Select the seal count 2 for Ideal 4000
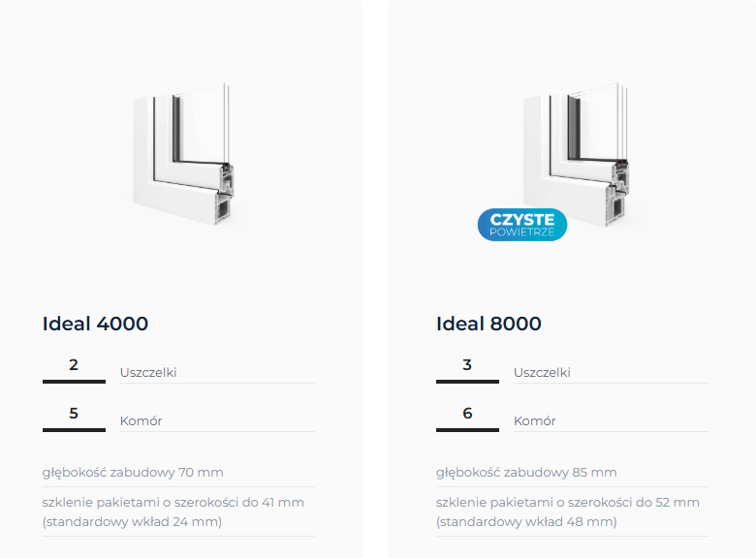Viewport: 756px width, 558px height. tap(74, 365)
